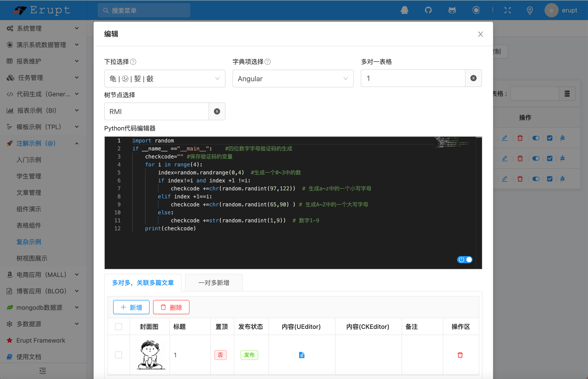Select the 多对多，关联多篇文章 tab
Image resolution: width=588 pixels, height=379 pixels.
(143, 282)
